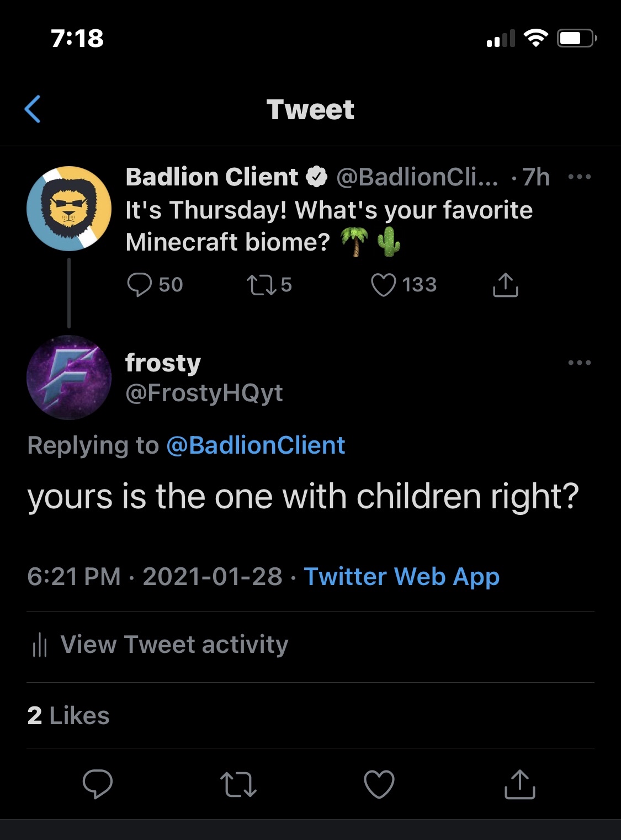This screenshot has width=621, height=840.
Task: Share the Badlion Client tweet
Action: (x=505, y=285)
